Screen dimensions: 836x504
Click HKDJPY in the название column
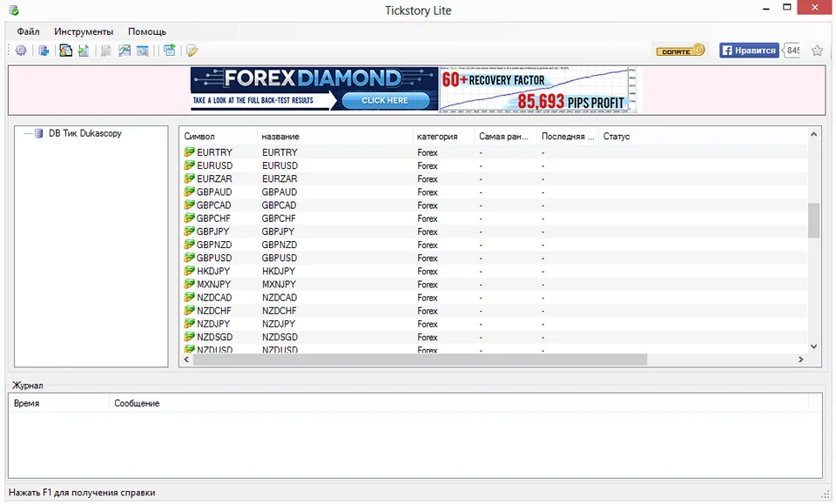(279, 272)
